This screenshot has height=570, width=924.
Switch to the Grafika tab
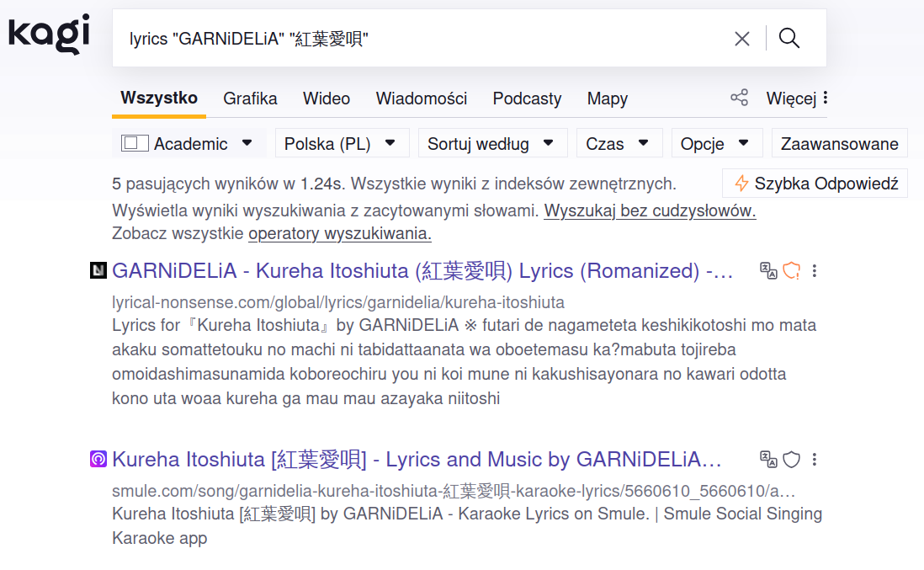250,99
